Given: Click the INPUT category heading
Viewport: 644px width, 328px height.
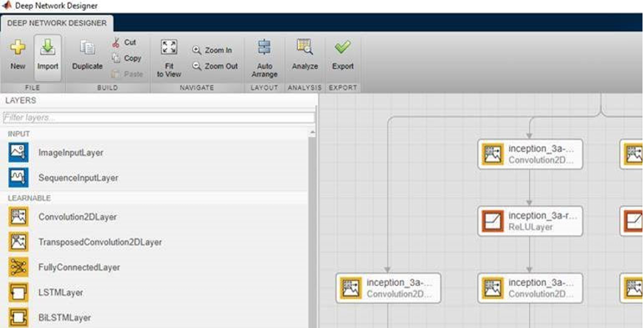Looking at the screenshot, I should coord(19,134).
